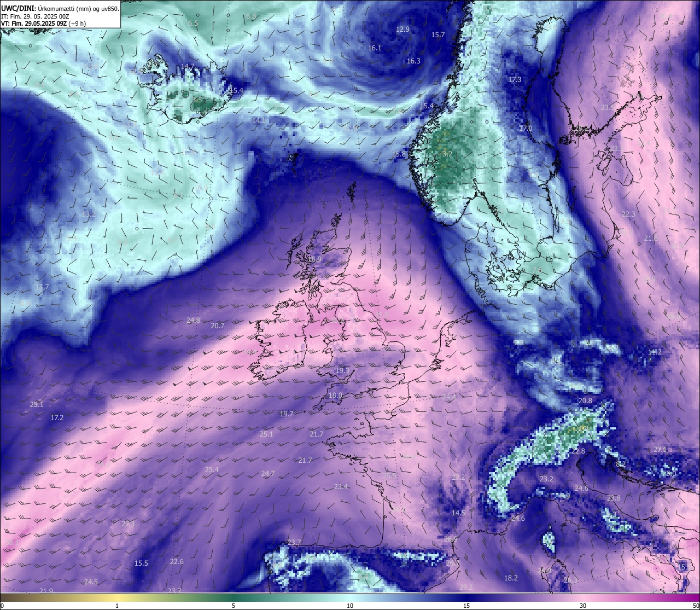Click the 13.7 value label
Image resolution: width=700 pixels, height=610 pixels.
click(x=42, y=287)
